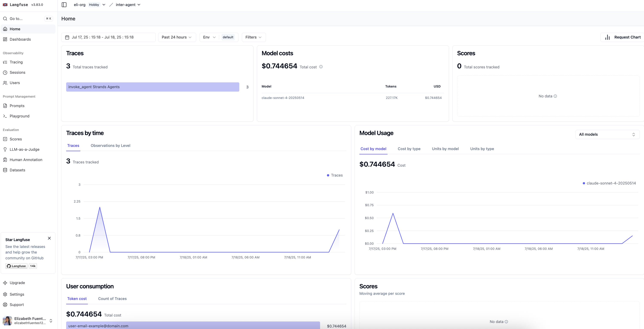The image size is (644, 329).
Task: Click the LLM-as-a-Judge lightbulb icon
Action: (5, 149)
